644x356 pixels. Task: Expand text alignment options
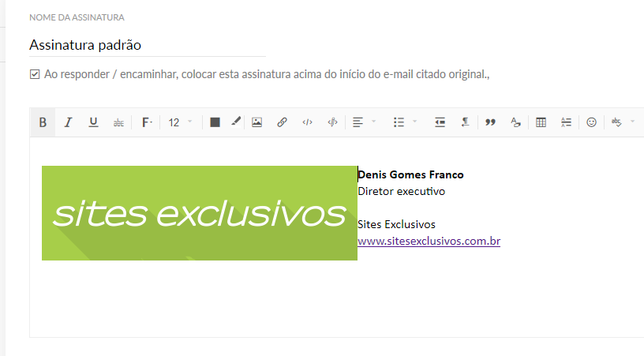373,122
